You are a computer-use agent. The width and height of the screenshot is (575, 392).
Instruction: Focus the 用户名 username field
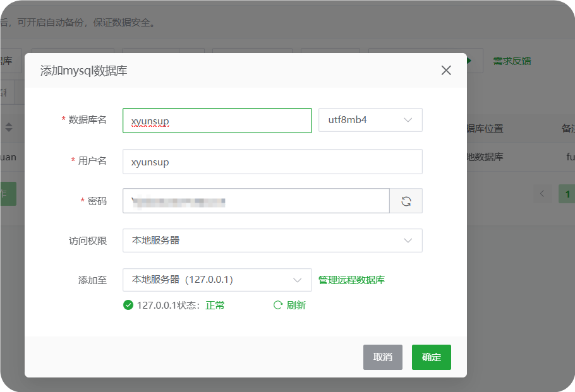point(272,162)
